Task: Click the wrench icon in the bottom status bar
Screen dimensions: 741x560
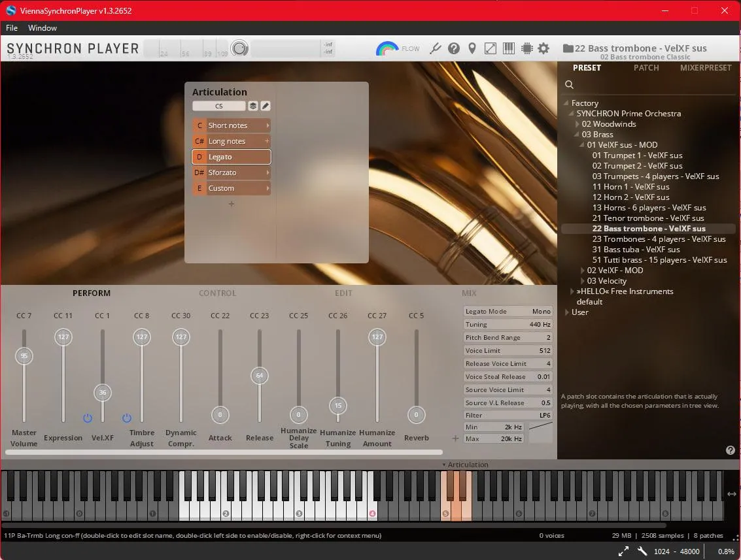Action: (x=642, y=551)
